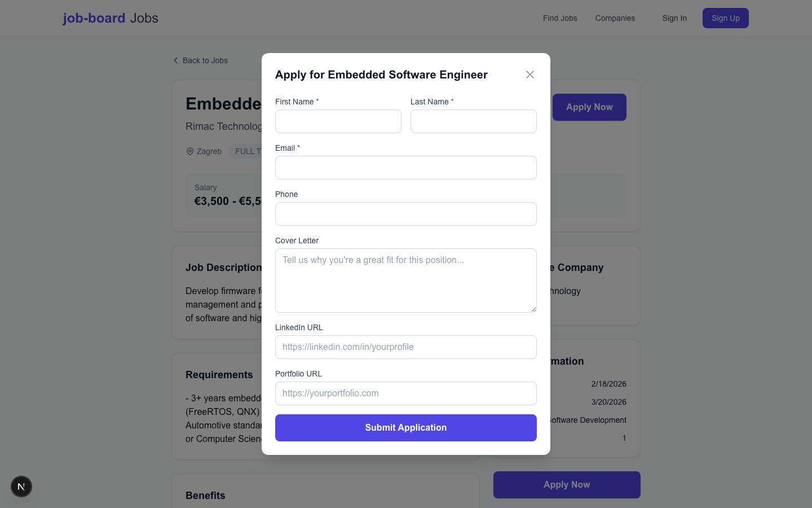Image resolution: width=812 pixels, height=508 pixels.
Task: Click the Back to Jobs link
Action: pos(205,60)
